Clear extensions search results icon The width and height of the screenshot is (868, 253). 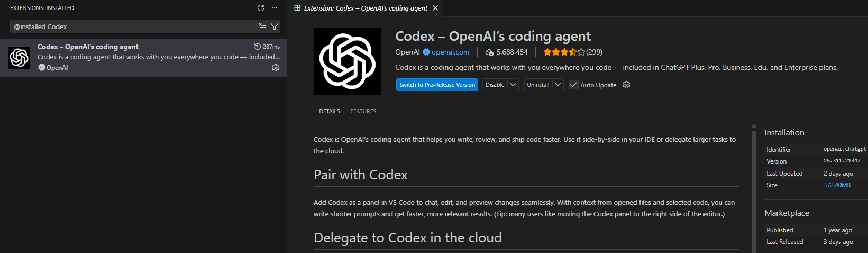click(x=262, y=26)
